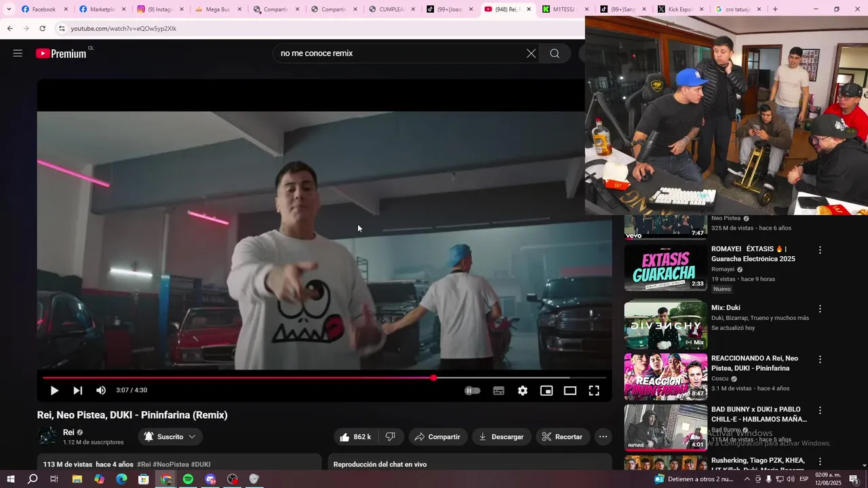Viewport: 868px width, 488px height.
Task: Switch to the Instagram browser tab
Action: 161,9
